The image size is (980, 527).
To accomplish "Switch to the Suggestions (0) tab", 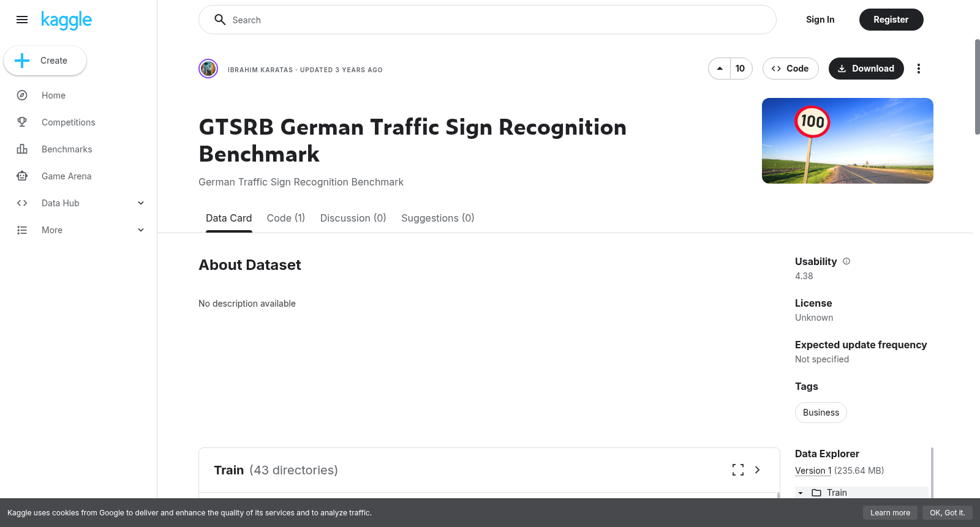I will pos(438,218).
